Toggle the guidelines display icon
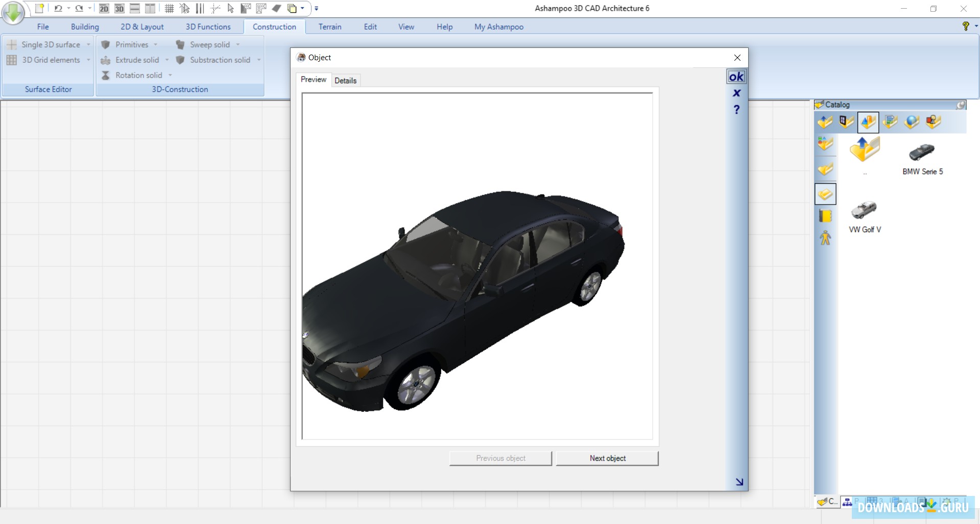 point(200,8)
